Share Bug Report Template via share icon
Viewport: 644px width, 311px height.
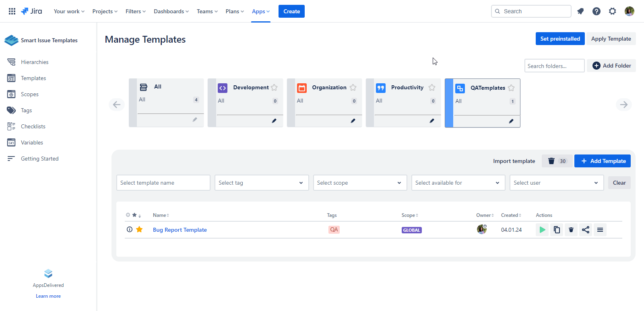coord(586,230)
